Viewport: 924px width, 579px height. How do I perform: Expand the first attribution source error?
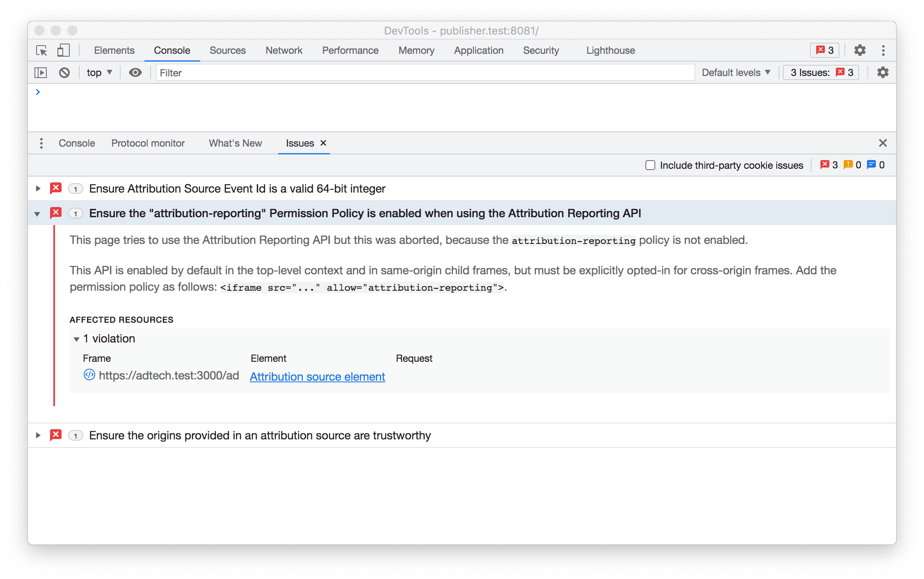pyautogui.click(x=38, y=189)
